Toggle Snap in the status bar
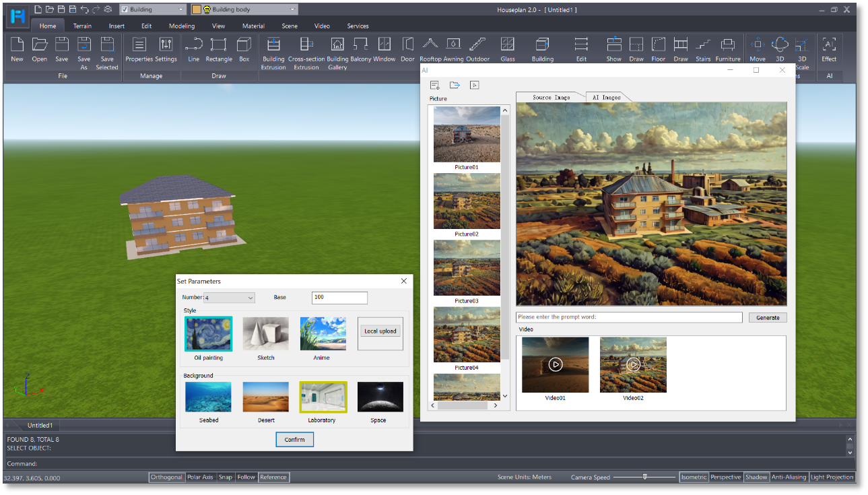The image size is (868, 495). [226, 477]
